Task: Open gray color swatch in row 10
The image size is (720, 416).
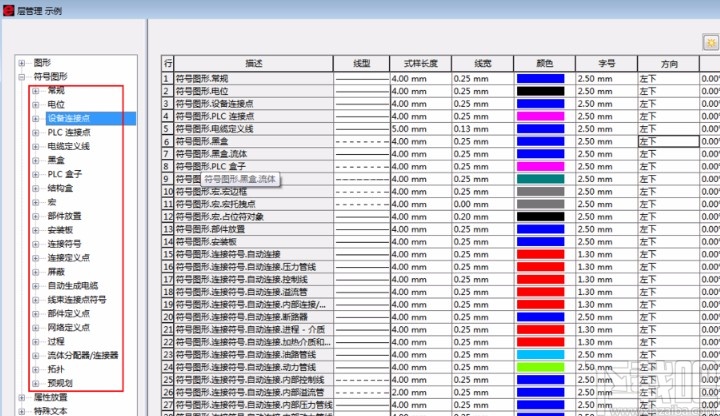Action: (x=540, y=191)
